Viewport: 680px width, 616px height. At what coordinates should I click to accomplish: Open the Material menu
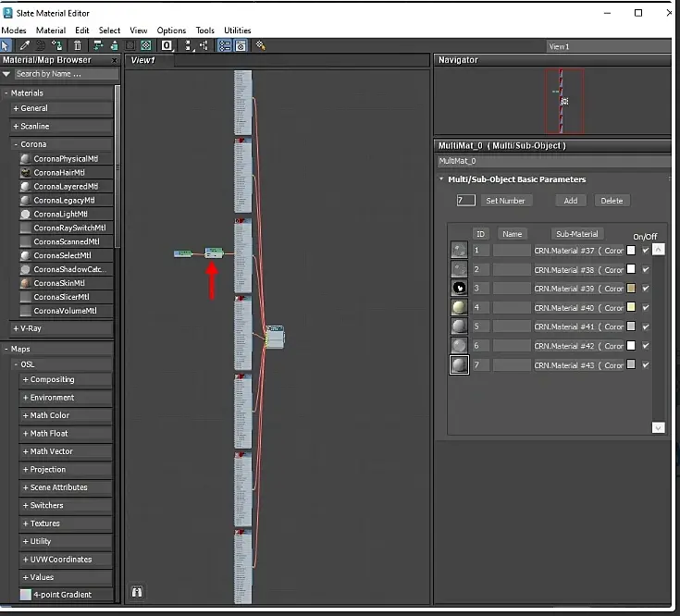coord(51,31)
